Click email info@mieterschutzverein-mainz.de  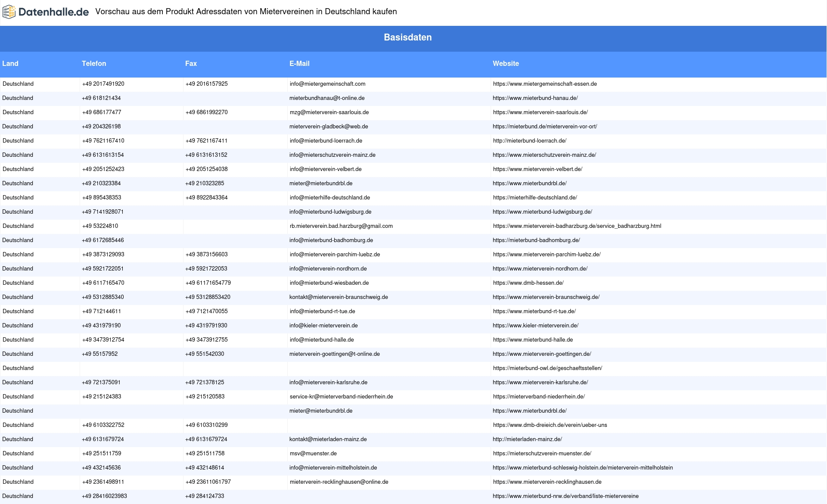click(333, 155)
